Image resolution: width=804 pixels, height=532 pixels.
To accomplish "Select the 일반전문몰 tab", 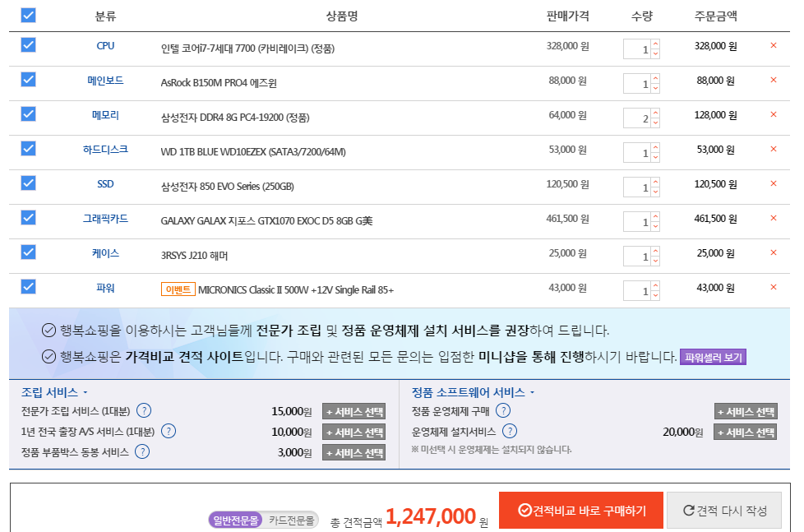I will tap(236, 520).
